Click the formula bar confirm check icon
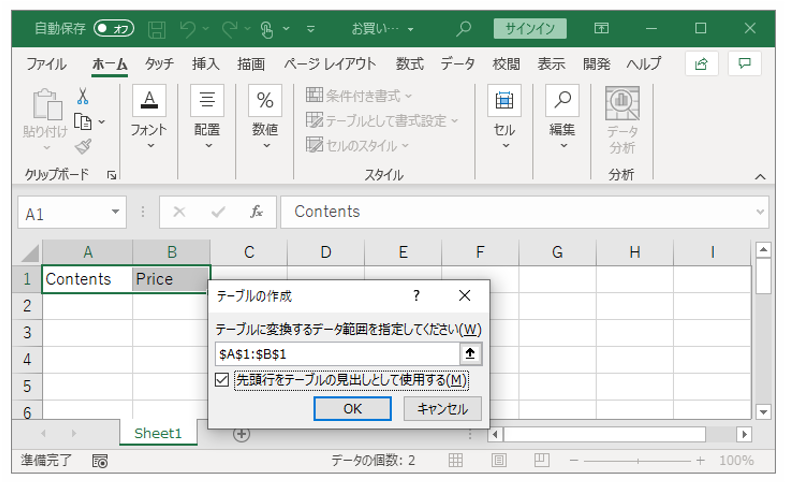The image size is (790, 488). point(218,212)
